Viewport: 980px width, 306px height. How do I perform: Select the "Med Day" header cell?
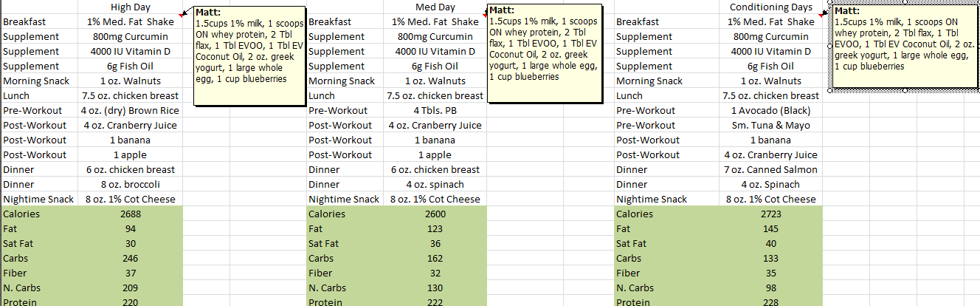[435, 7]
